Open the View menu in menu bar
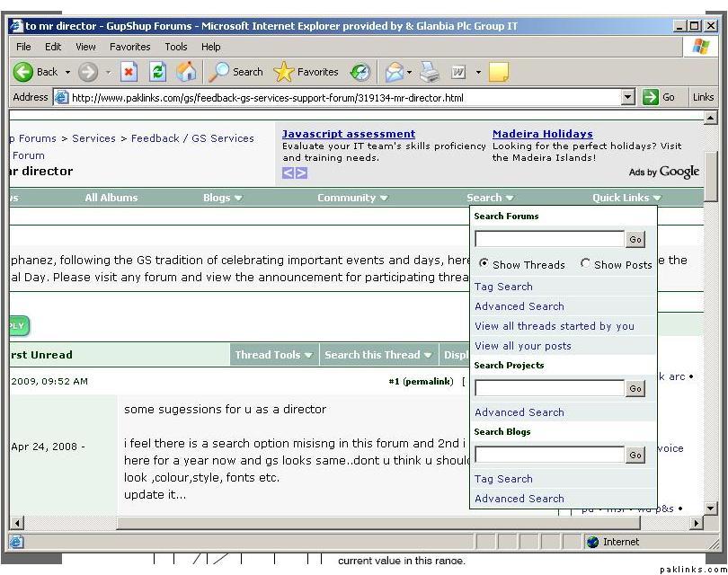728x575 pixels. coord(85,47)
